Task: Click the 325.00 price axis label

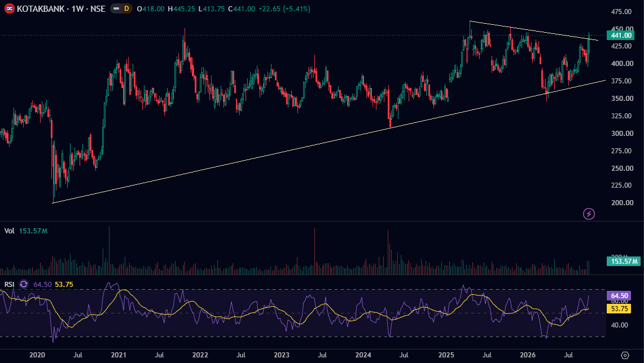Action: tap(621, 116)
